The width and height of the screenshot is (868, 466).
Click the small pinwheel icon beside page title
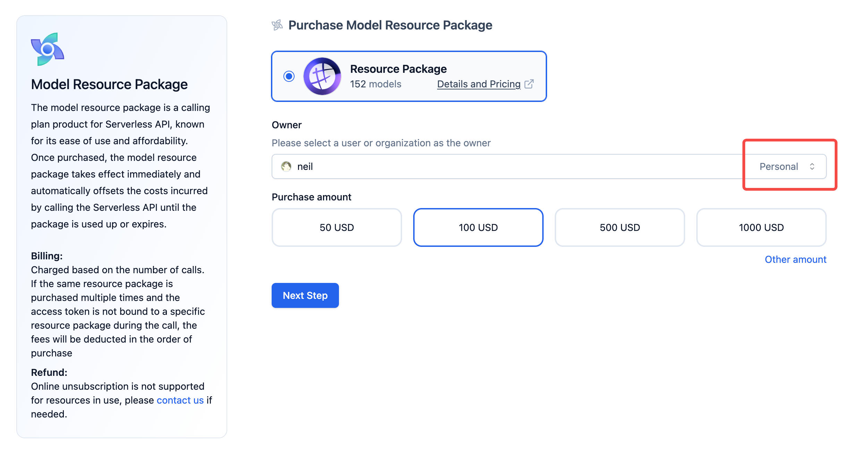pos(277,25)
